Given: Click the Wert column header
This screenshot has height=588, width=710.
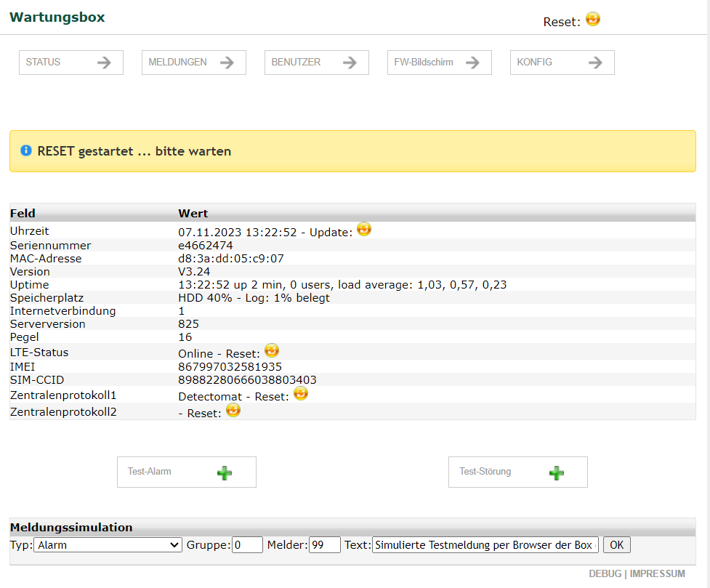Looking at the screenshot, I should tap(193, 214).
